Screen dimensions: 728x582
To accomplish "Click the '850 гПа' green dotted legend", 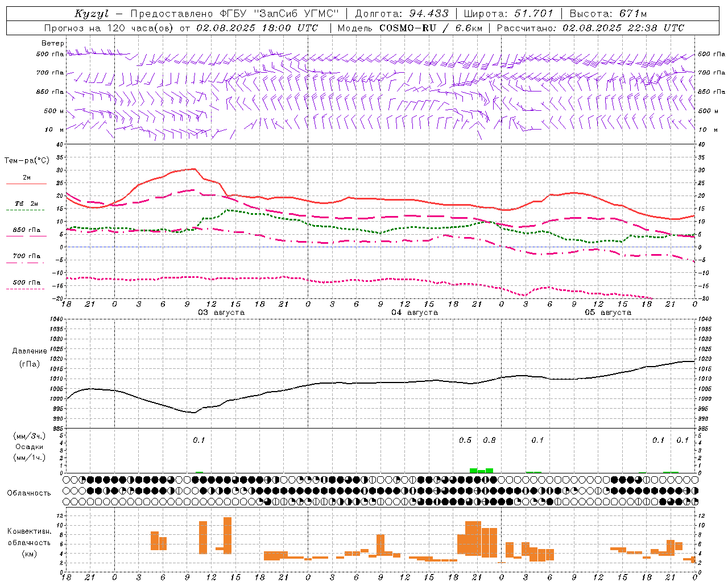I will click(x=26, y=230).
